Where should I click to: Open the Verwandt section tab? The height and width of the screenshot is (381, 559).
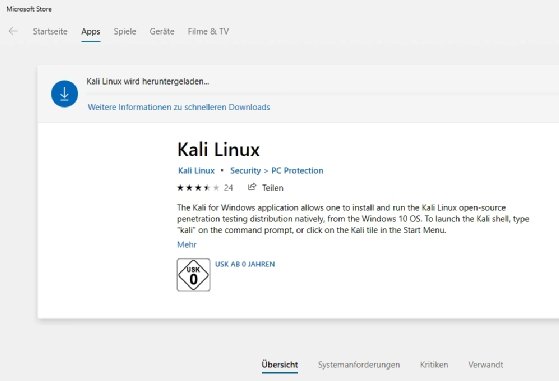pyautogui.click(x=486, y=365)
